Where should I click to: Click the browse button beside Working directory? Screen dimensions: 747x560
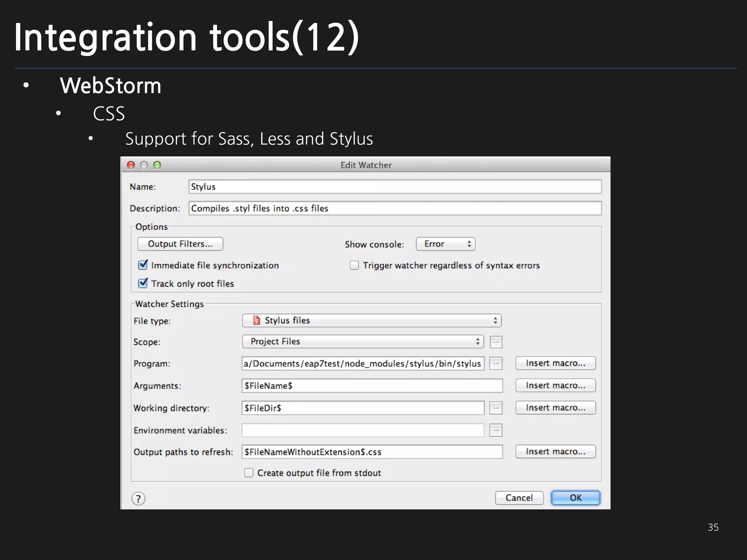point(496,408)
